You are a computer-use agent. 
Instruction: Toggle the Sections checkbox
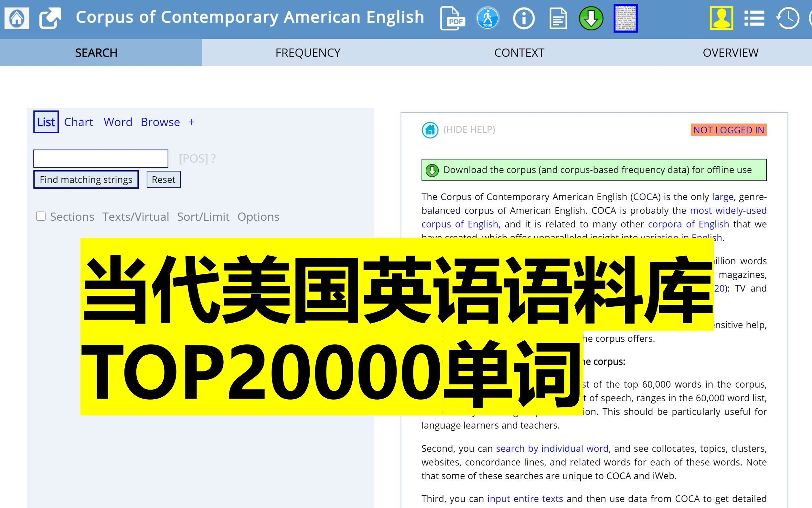(x=41, y=216)
